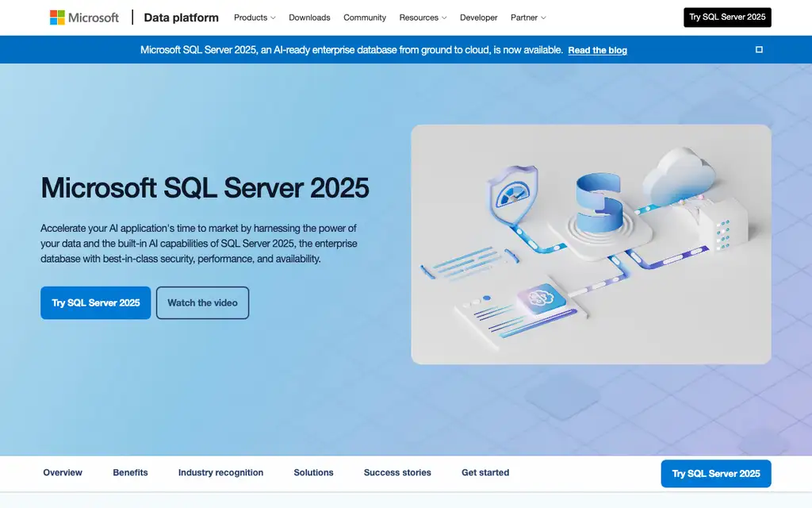Jump to the Solutions section
The height and width of the screenshot is (508, 812).
[313, 473]
